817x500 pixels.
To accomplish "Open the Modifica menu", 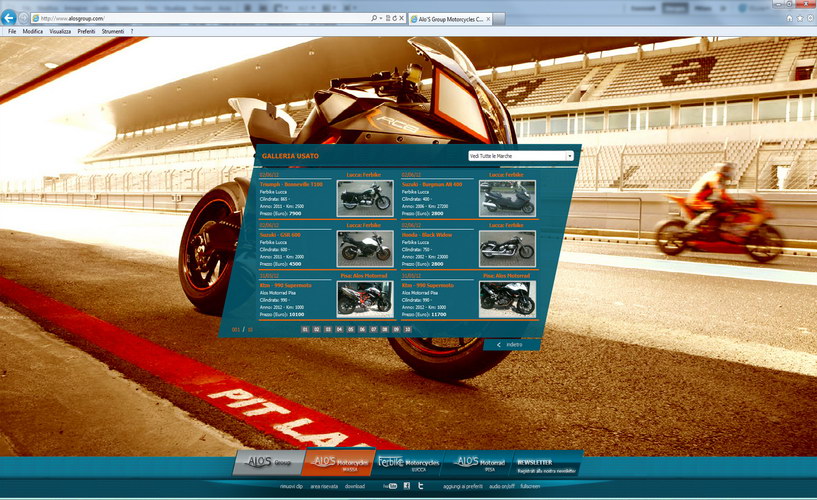I will tap(32, 31).
